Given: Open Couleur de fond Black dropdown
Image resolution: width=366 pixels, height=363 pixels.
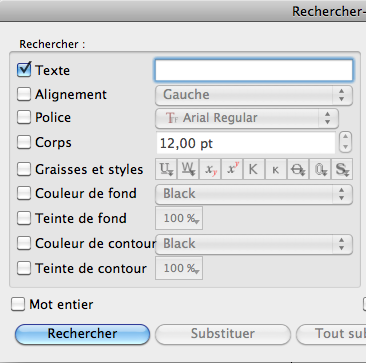Looking at the screenshot, I should pyautogui.click(x=254, y=194).
